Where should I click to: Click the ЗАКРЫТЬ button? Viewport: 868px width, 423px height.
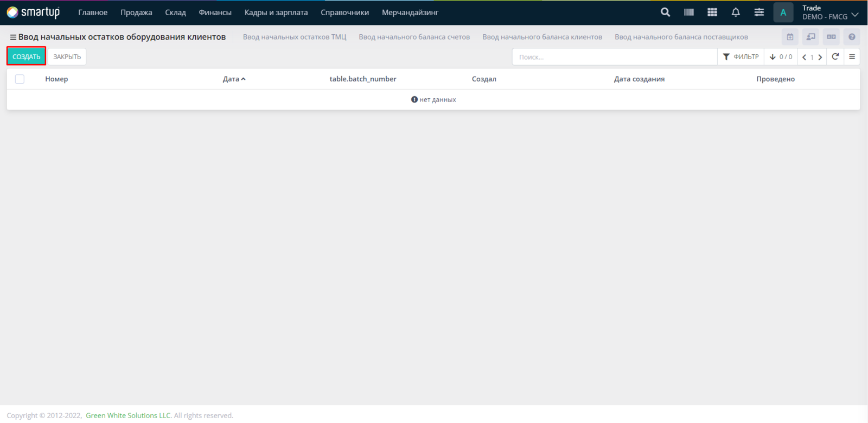pyautogui.click(x=67, y=56)
